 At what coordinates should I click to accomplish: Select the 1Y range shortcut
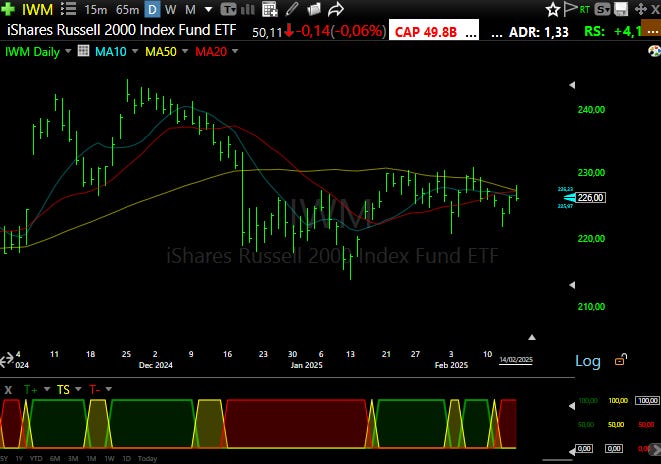point(19,459)
